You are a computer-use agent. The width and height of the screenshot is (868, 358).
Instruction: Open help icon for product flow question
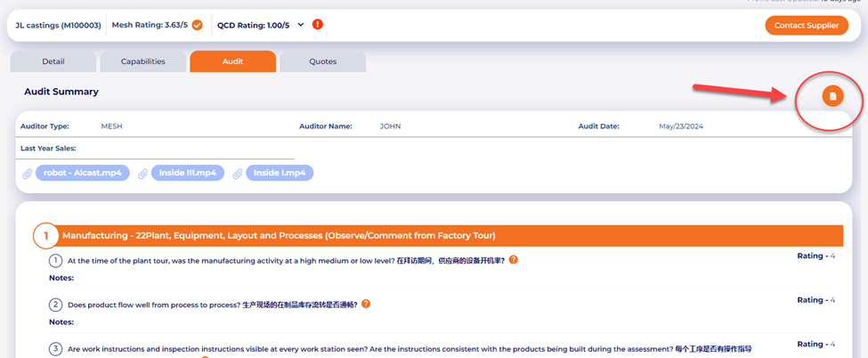click(x=366, y=304)
